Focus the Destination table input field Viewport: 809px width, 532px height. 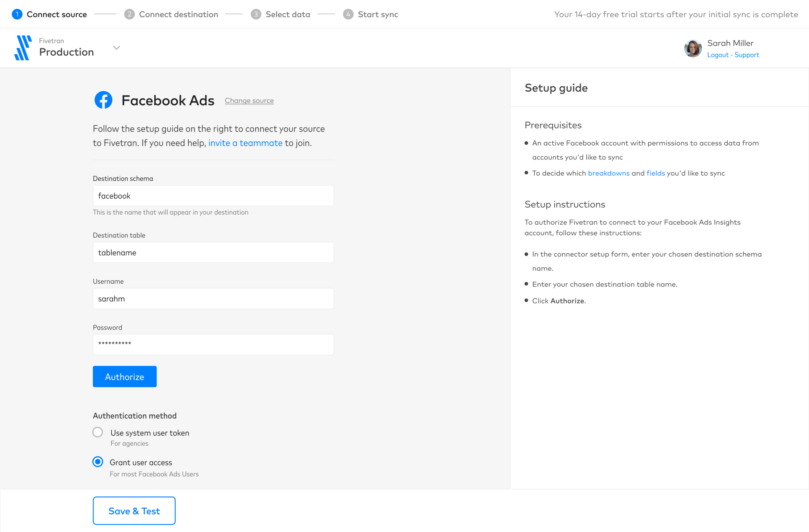click(x=213, y=252)
